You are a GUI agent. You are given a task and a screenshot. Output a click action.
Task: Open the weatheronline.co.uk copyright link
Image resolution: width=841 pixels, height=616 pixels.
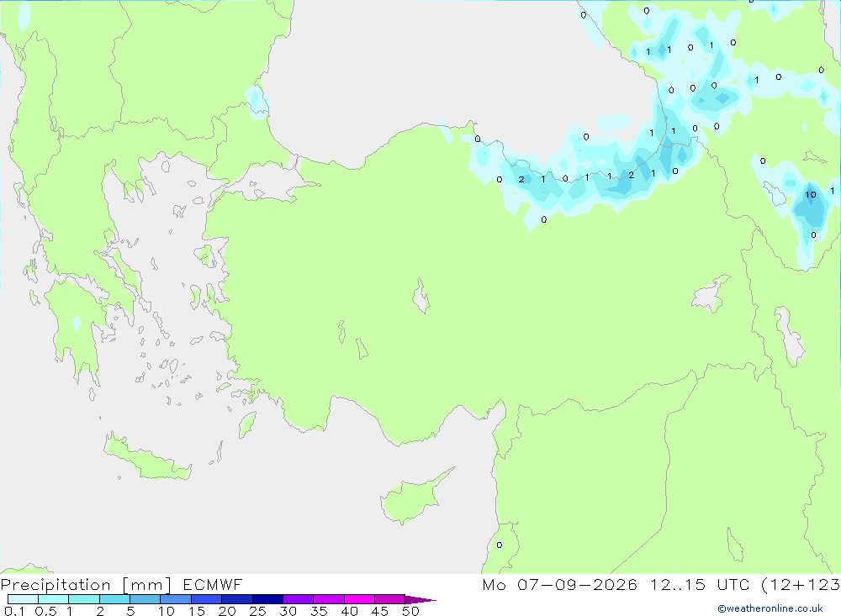[x=770, y=608]
